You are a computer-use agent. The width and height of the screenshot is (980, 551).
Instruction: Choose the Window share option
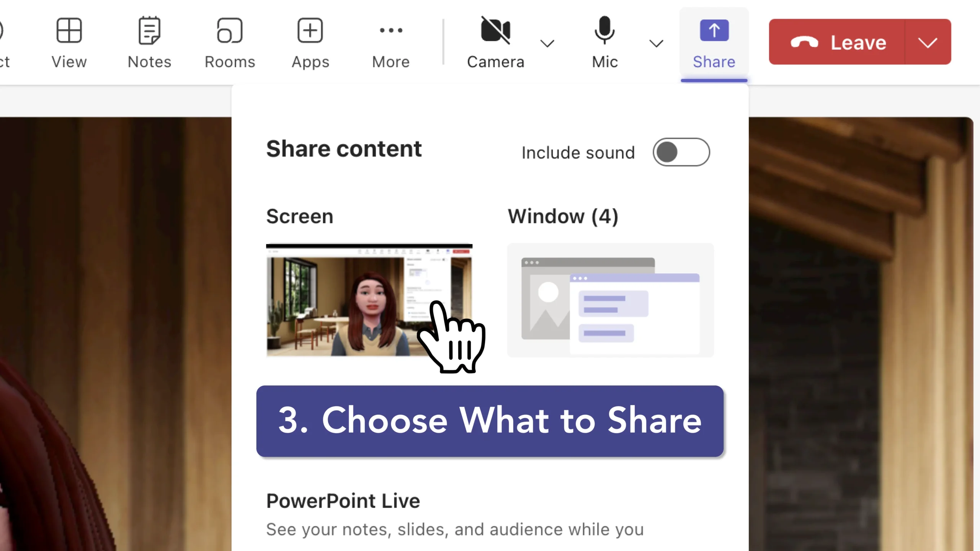click(x=610, y=300)
